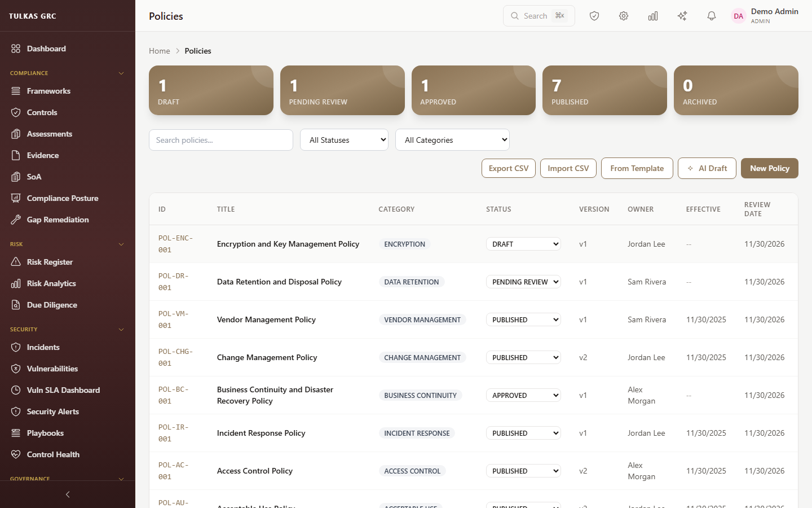Viewport: 812px width, 508px height.
Task: Open the Assessments clipboard icon
Action: click(16, 134)
